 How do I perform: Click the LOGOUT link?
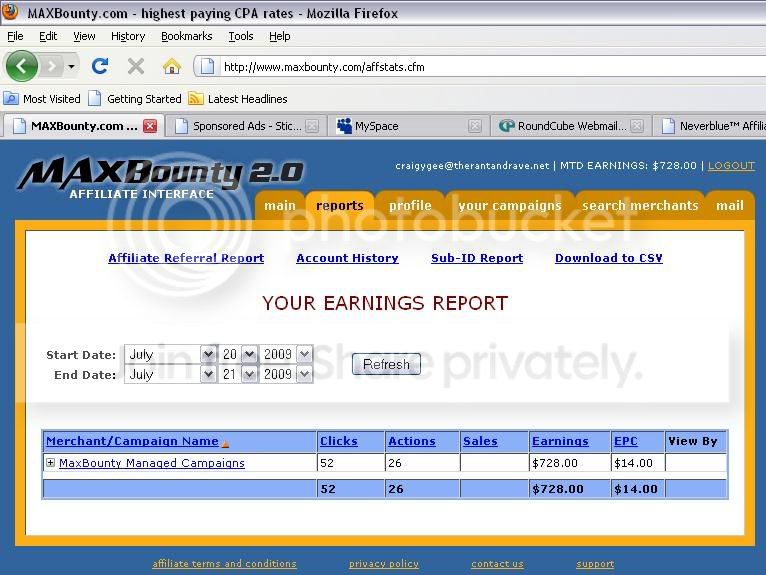coord(731,166)
